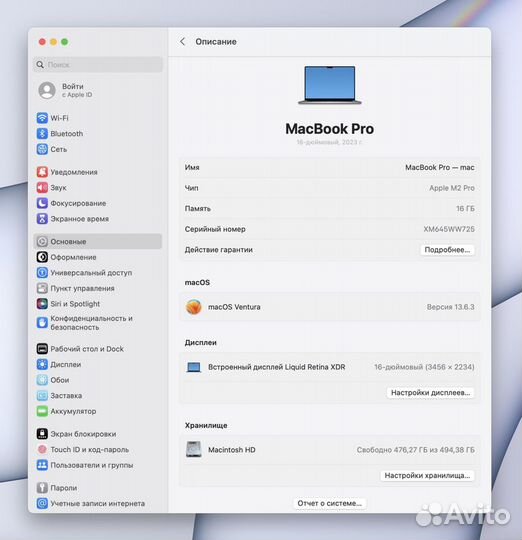This screenshot has height=540, width=522.
Task: Open Wi-Fi settings icon in sidebar
Action: 42,118
